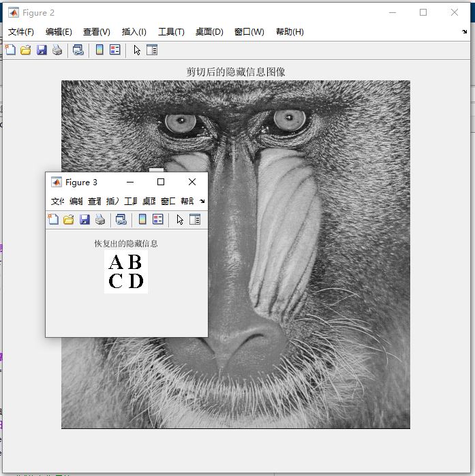This screenshot has width=475, height=476.
Task: Open 插入(I) menu in Figure 2
Action: [134, 32]
